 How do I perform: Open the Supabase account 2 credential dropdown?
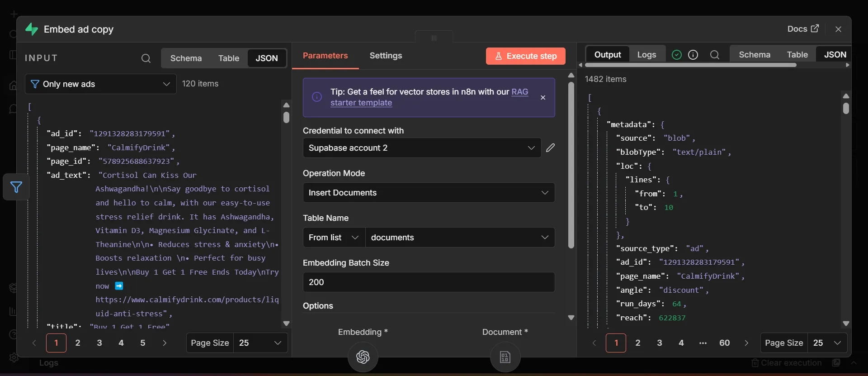(422, 148)
